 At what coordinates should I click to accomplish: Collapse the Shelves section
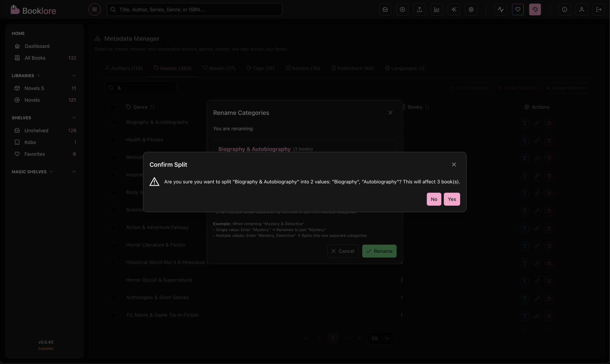click(x=74, y=118)
